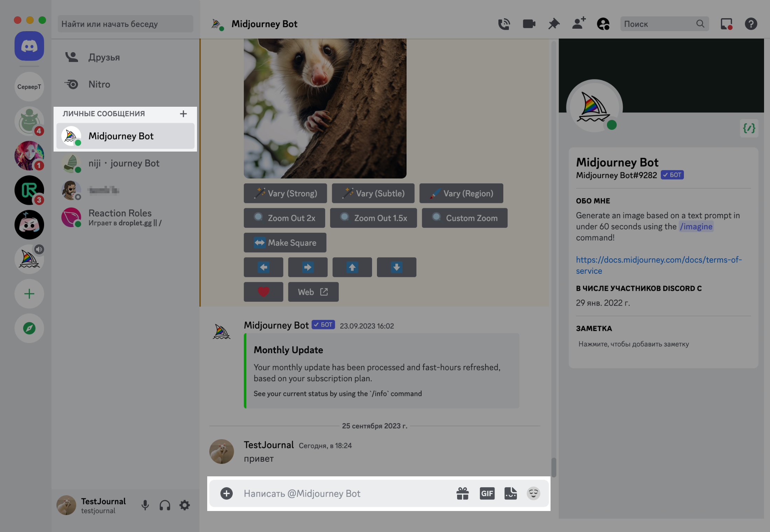Focus the Поиск search field
Viewport: 770px width, 532px height.
coord(664,24)
